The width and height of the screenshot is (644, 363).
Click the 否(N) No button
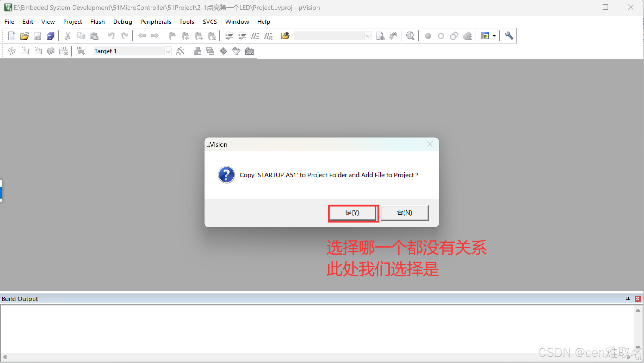click(404, 213)
